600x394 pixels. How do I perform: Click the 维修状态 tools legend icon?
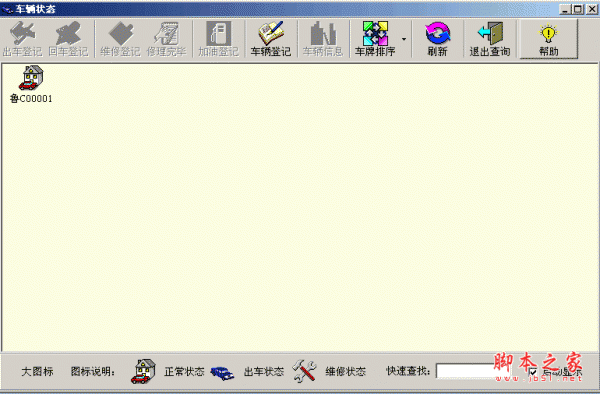pyautogui.click(x=305, y=371)
